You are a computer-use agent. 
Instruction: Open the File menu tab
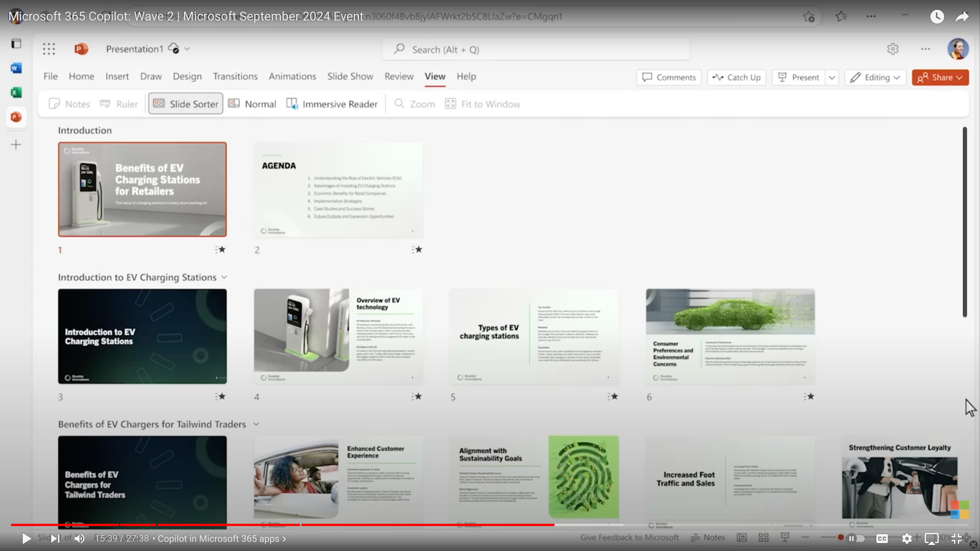50,76
